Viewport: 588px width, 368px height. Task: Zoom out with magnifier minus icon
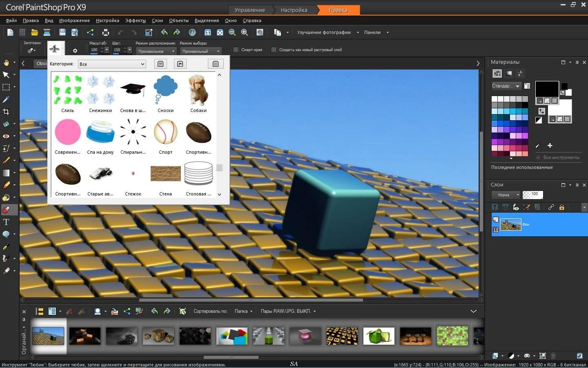coord(232,32)
